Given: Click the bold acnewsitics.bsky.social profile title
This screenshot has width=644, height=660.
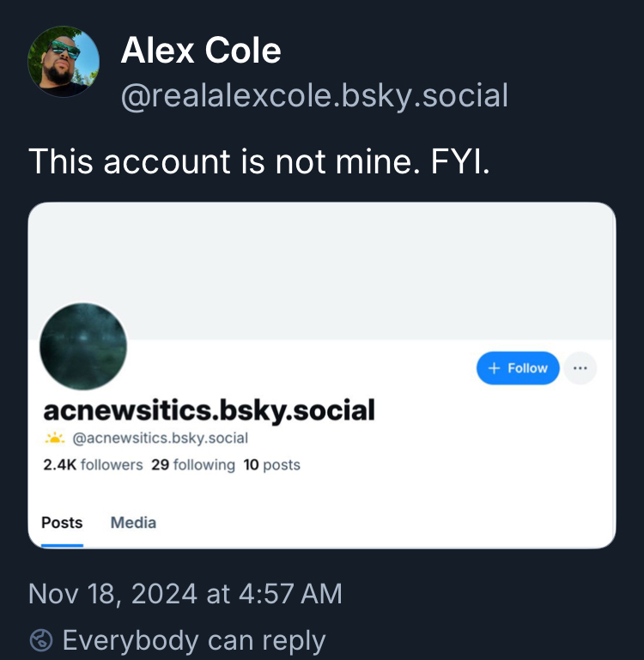Looking at the screenshot, I should tap(209, 409).
